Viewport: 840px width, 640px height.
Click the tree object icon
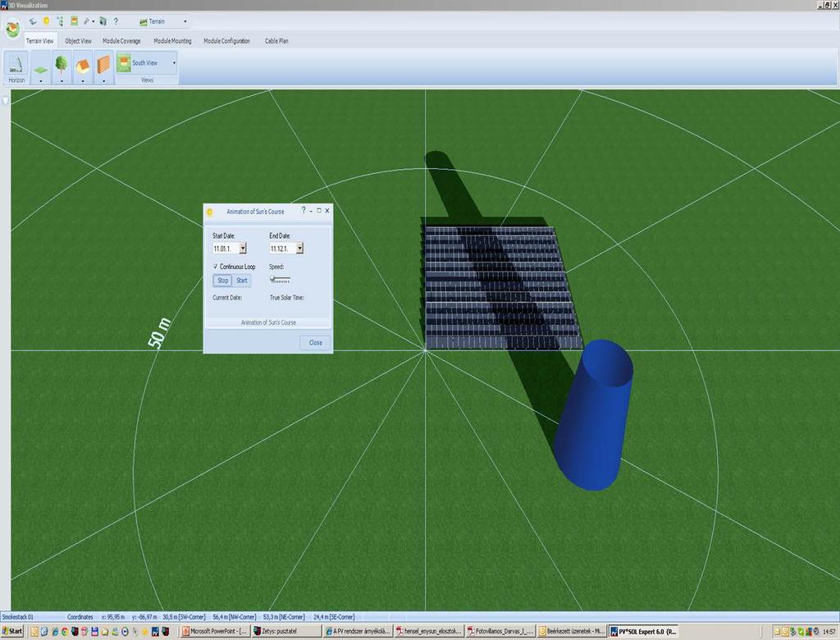coord(62,65)
